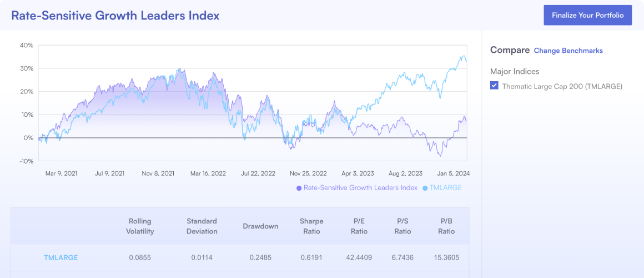The width and height of the screenshot is (644, 278).
Task: Click the Sharpe Ratio column header
Action: (311, 226)
